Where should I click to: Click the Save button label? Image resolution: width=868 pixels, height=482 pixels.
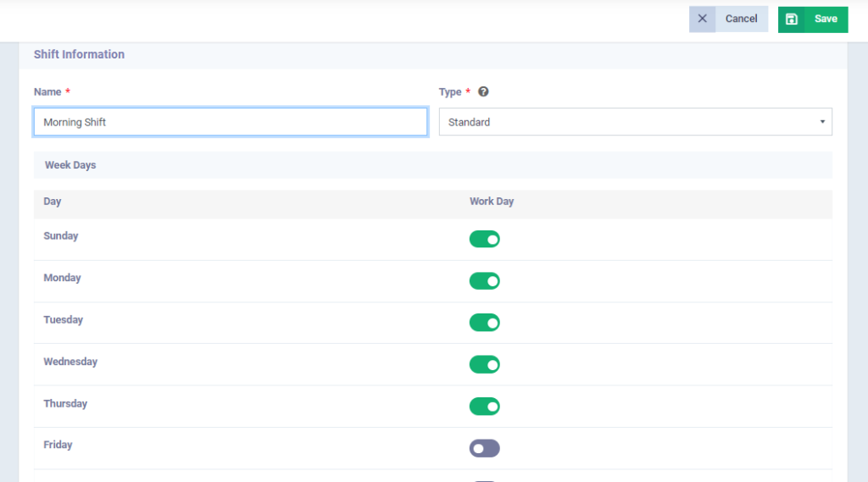[x=826, y=19]
